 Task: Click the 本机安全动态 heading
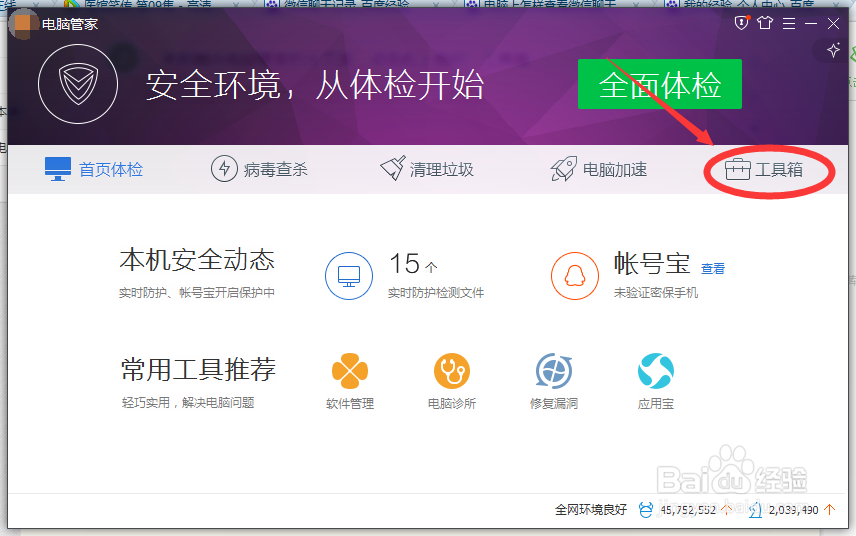point(197,260)
